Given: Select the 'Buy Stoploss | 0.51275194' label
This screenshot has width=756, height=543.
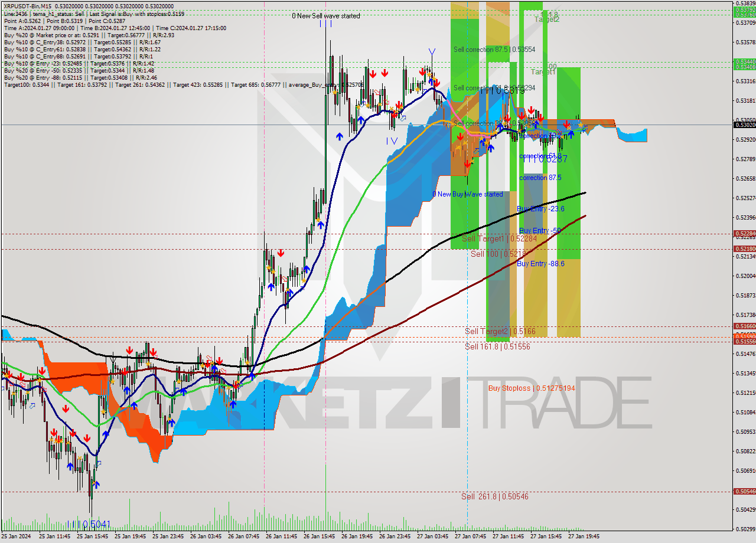Looking at the screenshot, I should coord(532,388).
